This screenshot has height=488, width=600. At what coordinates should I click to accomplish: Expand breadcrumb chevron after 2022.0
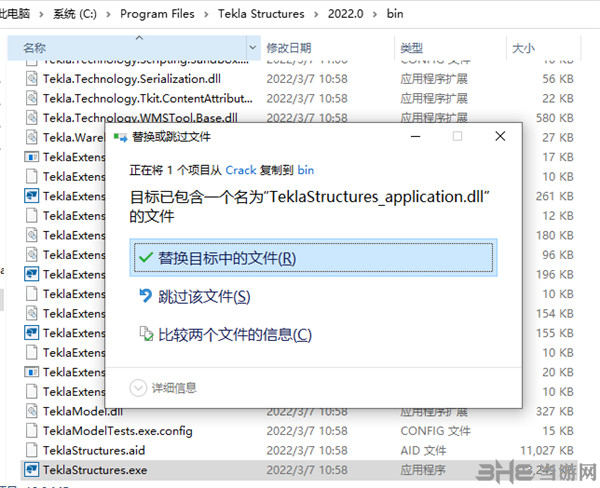click(375, 14)
